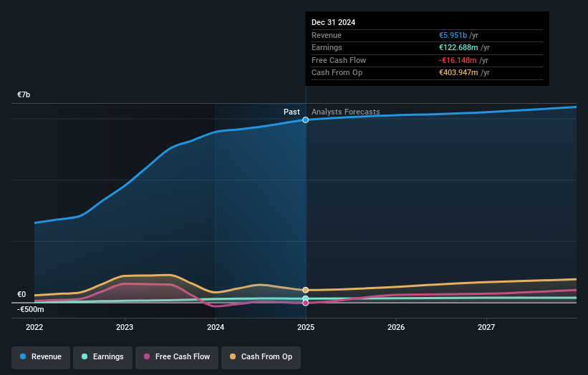The width and height of the screenshot is (588, 375).
Task: Click the €7b y-axis label
Action: click(24, 94)
